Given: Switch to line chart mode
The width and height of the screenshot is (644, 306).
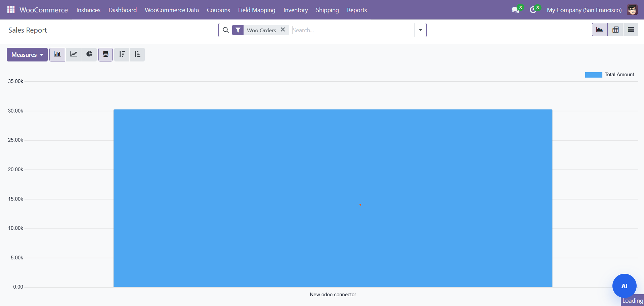Looking at the screenshot, I should click(x=74, y=54).
